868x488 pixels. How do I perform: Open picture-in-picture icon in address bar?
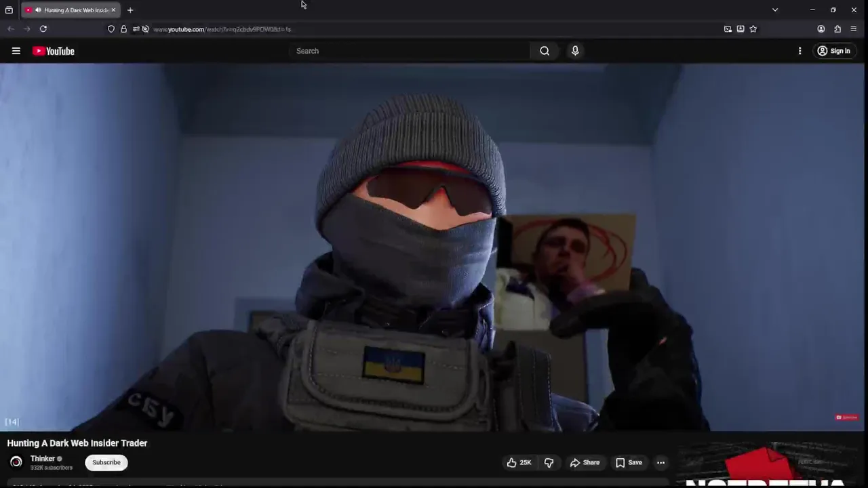(728, 29)
